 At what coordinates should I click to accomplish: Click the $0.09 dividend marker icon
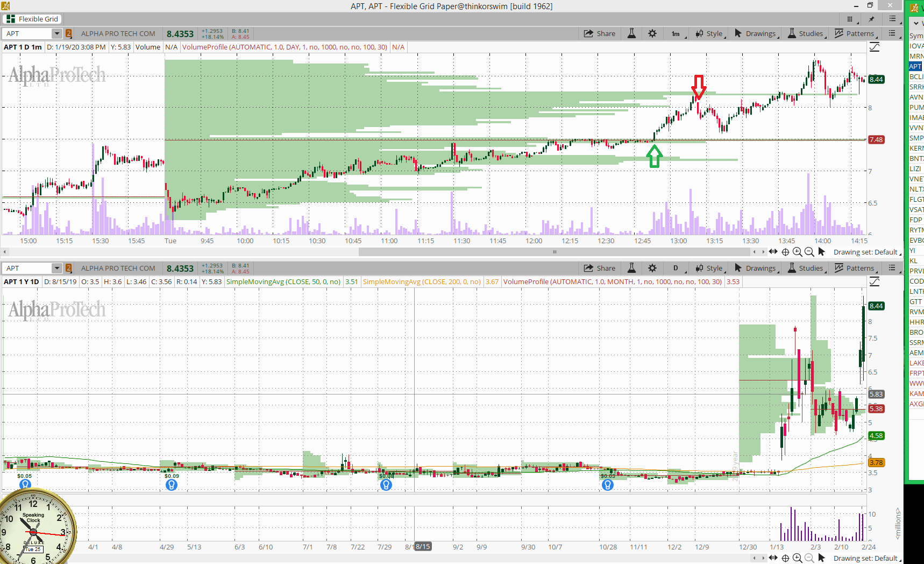(172, 485)
